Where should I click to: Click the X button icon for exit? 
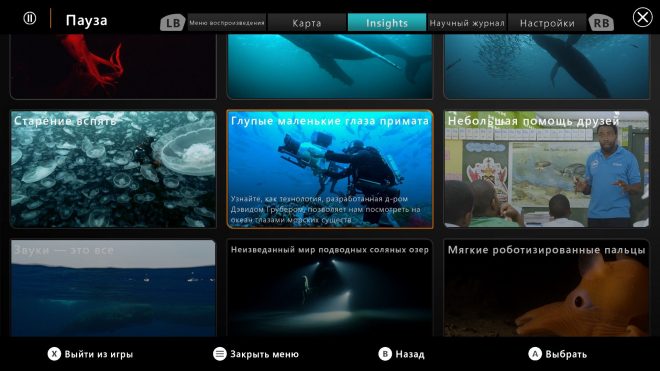click(x=54, y=354)
